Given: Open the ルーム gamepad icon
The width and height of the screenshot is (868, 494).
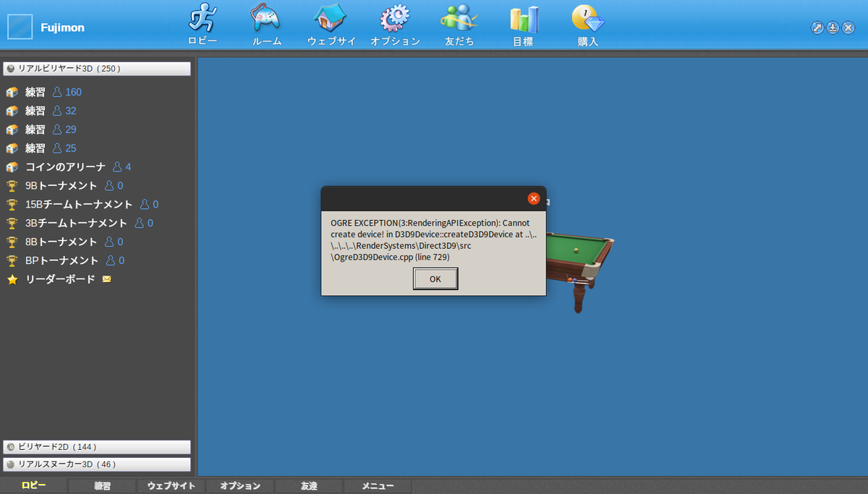Looking at the screenshot, I should [265, 19].
